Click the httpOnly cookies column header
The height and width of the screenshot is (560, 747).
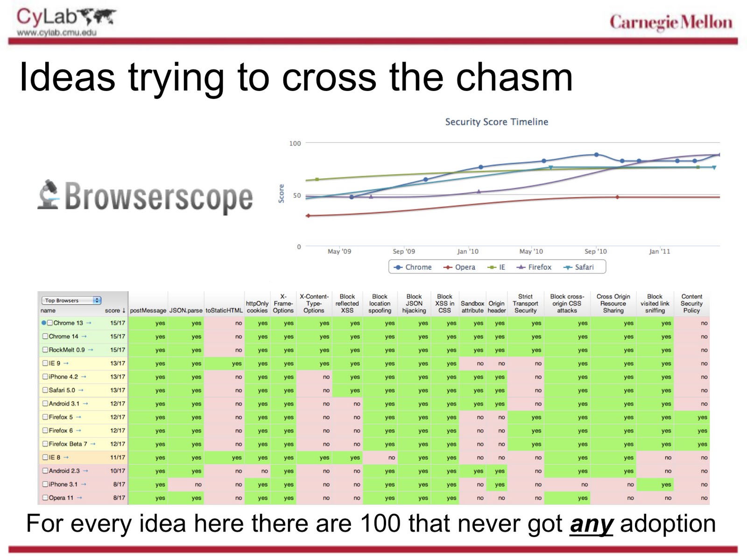point(257,307)
